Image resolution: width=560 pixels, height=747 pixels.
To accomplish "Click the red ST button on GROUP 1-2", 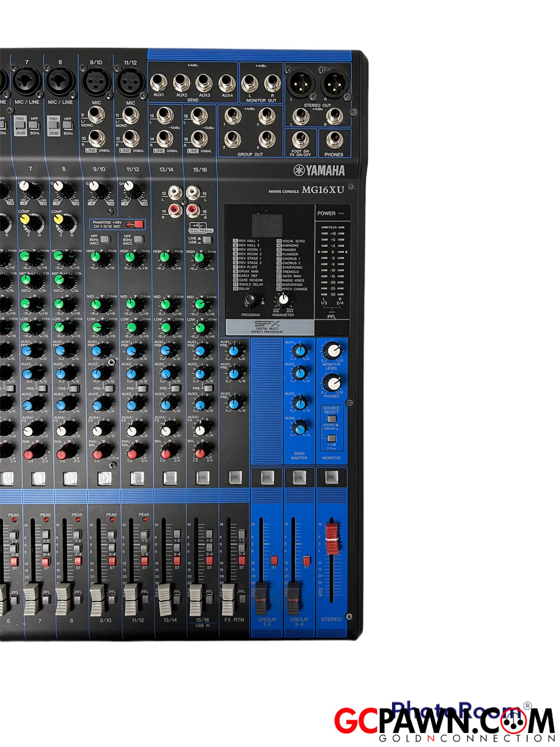I will [274, 561].
